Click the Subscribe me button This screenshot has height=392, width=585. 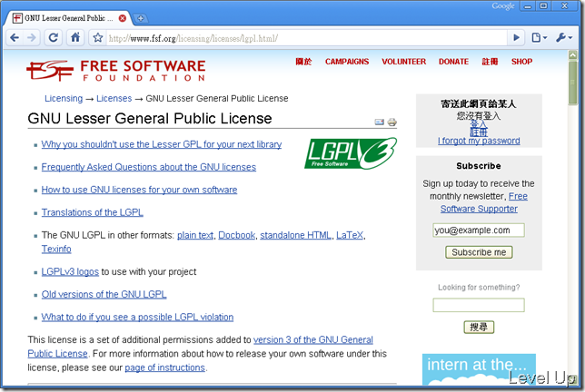(479, 252)
